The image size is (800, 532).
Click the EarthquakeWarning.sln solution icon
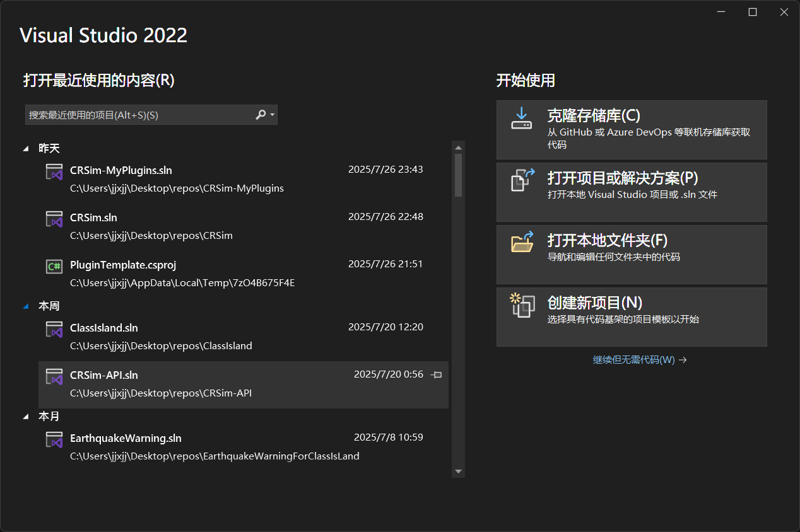(x=54, y=439)
